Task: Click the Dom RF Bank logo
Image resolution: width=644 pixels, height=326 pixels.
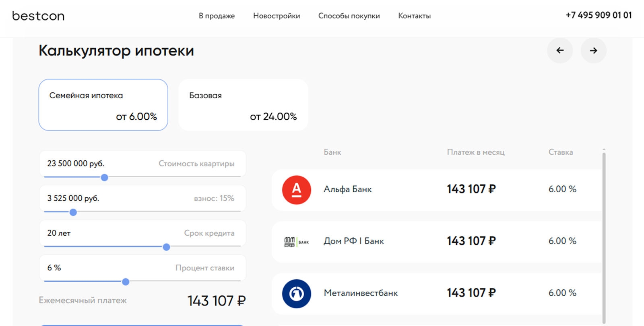Action: pos(297,242)
